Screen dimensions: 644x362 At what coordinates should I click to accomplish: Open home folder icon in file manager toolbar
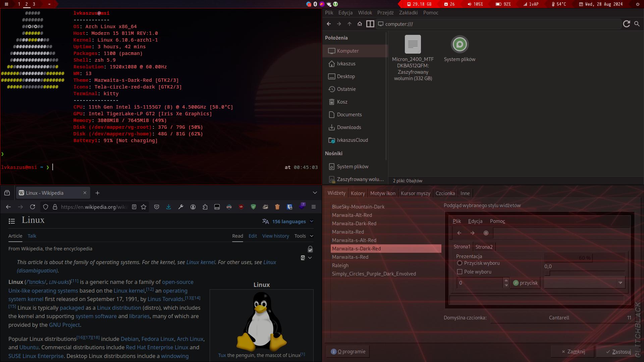(x=360, y=24)
